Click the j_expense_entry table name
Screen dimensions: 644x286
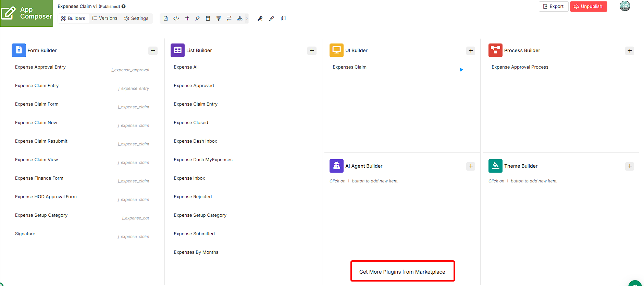134,88
